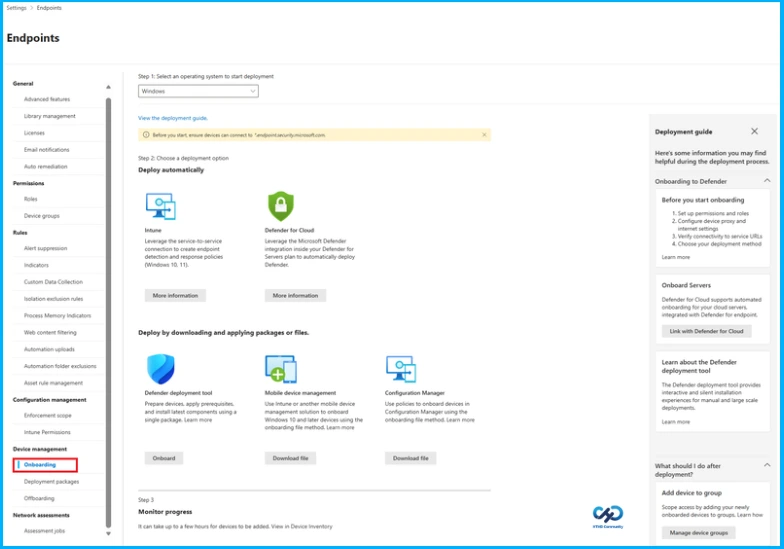The width and height of the screenshot is (784, 549).
Task: Select Automation uploads
Action: pos(49,350)
